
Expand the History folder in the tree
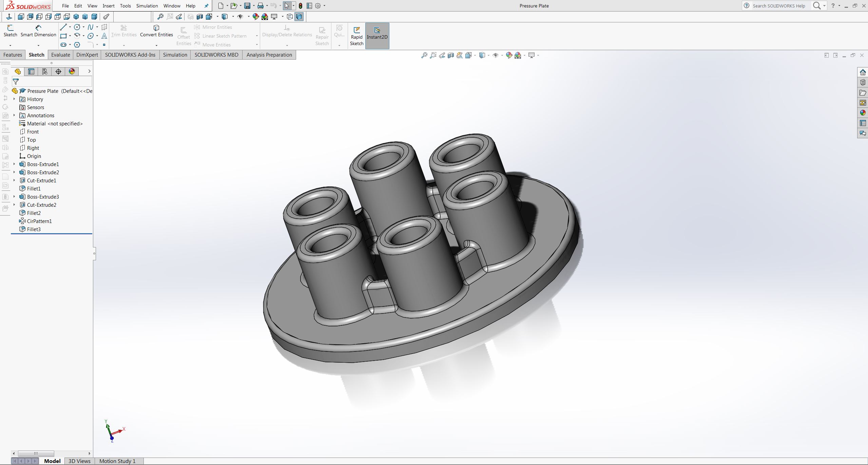(x=14, y=99)
